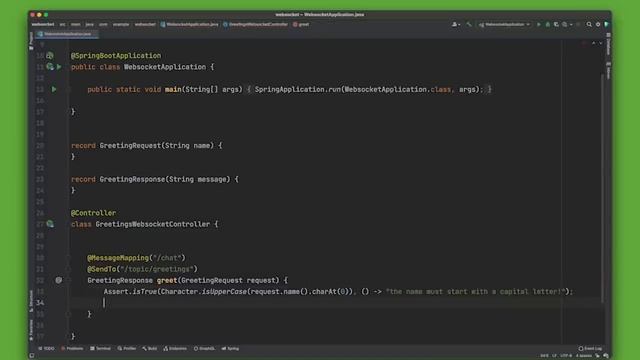Open IDE settings gear icon
The height and width of the screenshot is (360, 640).
598,24
